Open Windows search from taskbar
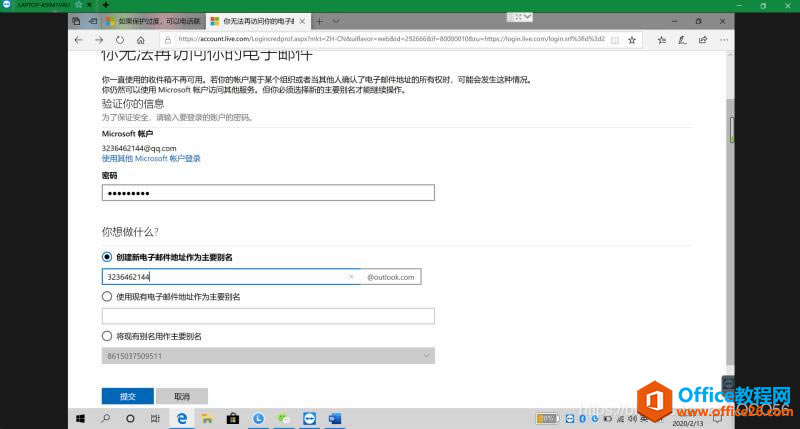The image size is (800, 429). pyautogui.click(x=106, y=419)
